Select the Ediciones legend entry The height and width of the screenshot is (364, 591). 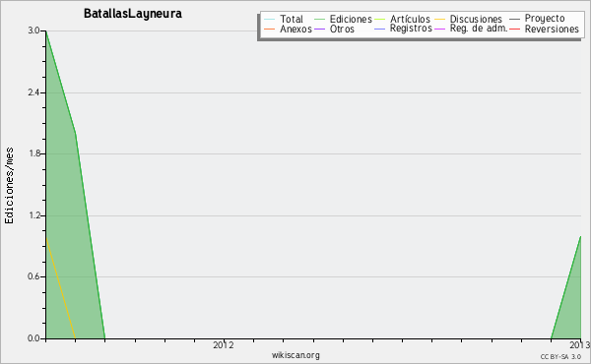coord(351,19)
